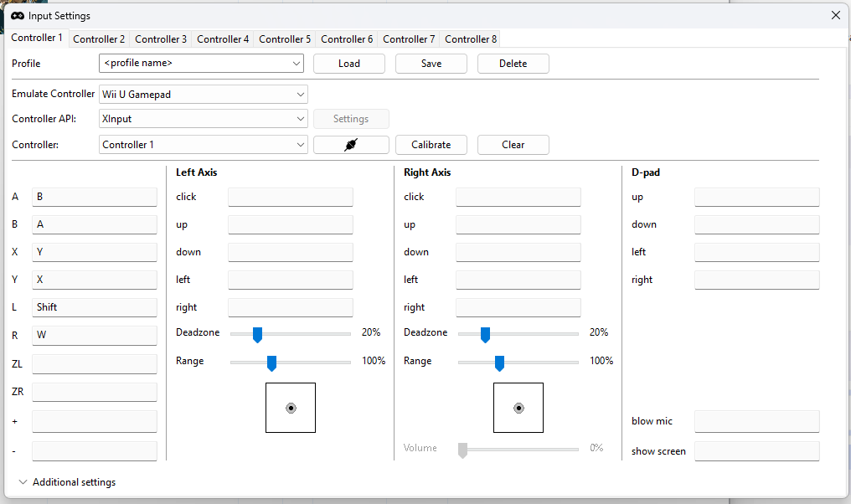The image size is (851, 504).
Task: Click the Right Axis down mapping field
Action: 518,252
